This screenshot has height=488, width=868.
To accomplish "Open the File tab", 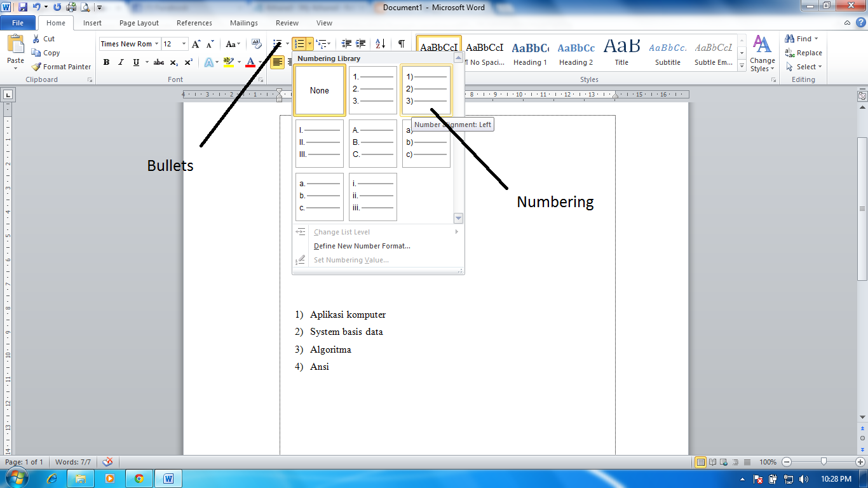I will click(x=18, y=23).
